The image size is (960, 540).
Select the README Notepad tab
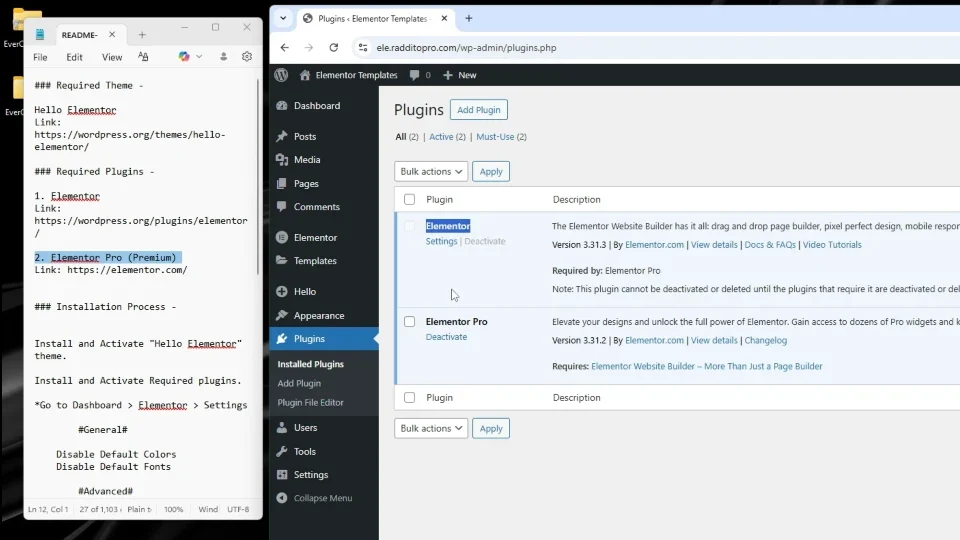click(79, 35)
